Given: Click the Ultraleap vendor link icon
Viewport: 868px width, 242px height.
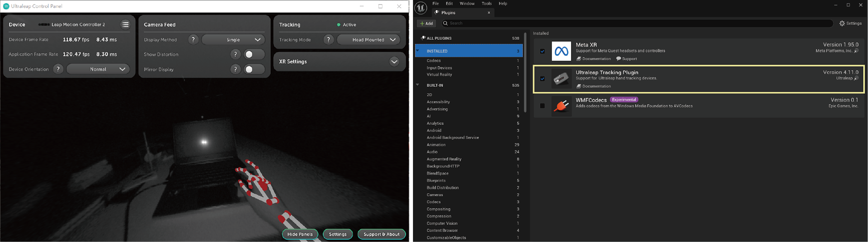Looking at the screenshot, I should (x=856, y=78).
